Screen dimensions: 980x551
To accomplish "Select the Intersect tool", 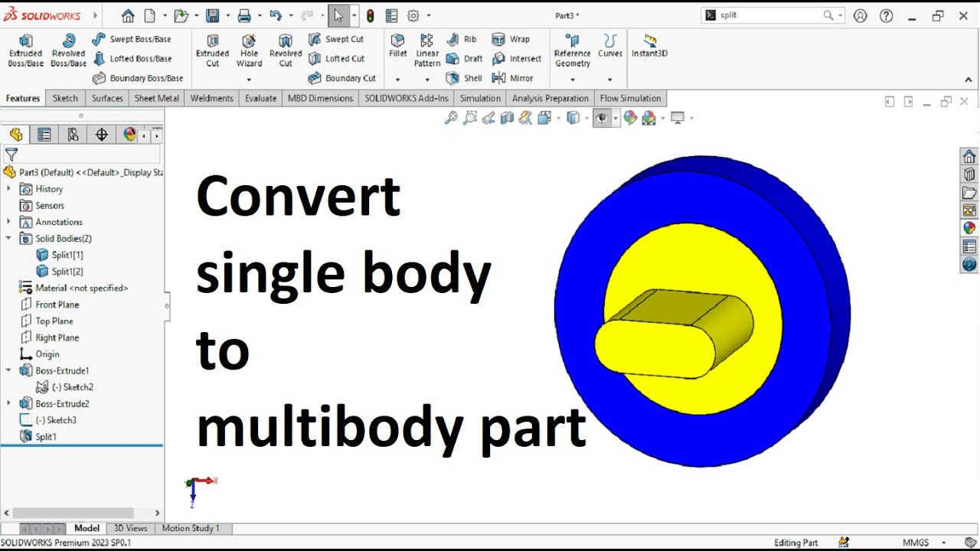I will (x=516, y=59).
